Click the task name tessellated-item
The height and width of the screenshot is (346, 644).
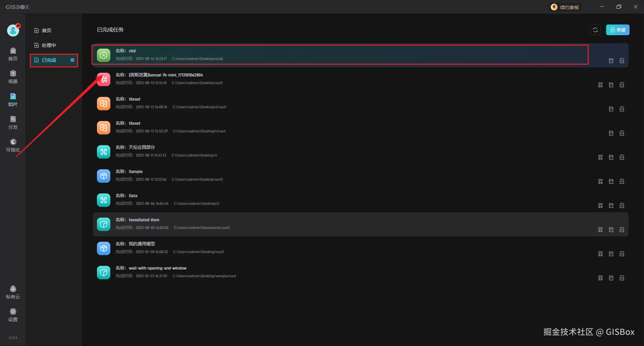pos(144,220)
